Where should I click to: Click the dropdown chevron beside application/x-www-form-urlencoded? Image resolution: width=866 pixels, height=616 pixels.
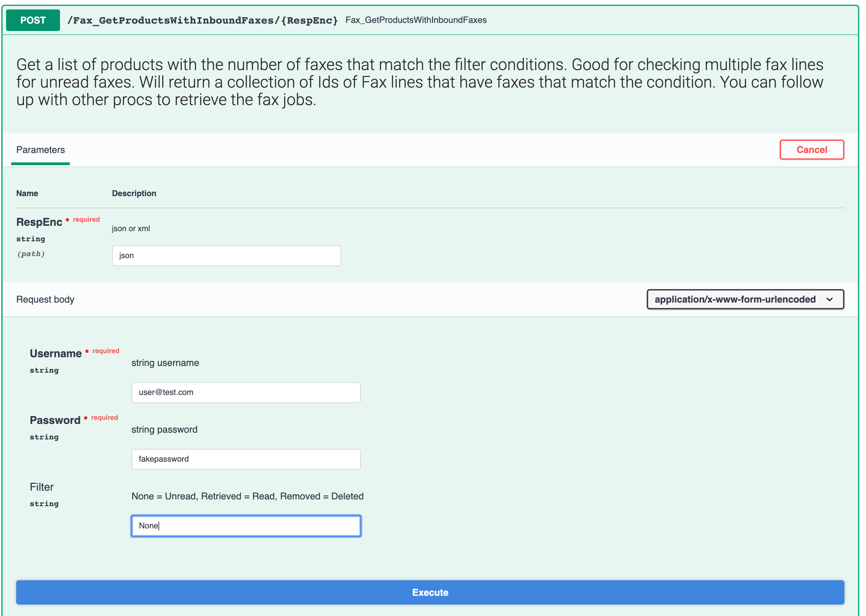click(829, 300)
